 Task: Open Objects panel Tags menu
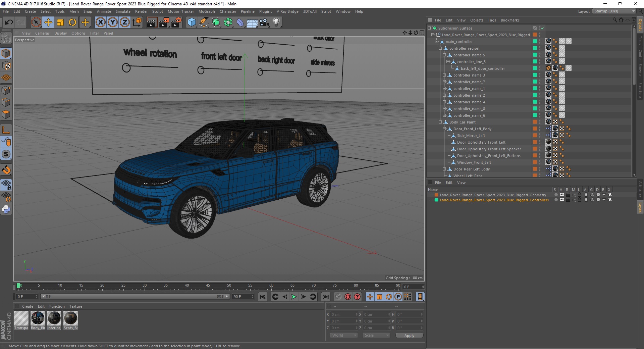pos(492,20)
